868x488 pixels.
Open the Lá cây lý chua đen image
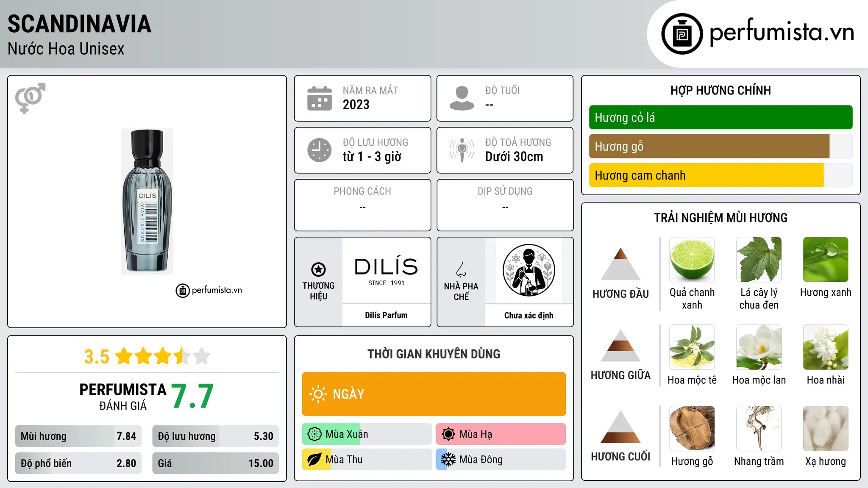[x=759, y=260]
